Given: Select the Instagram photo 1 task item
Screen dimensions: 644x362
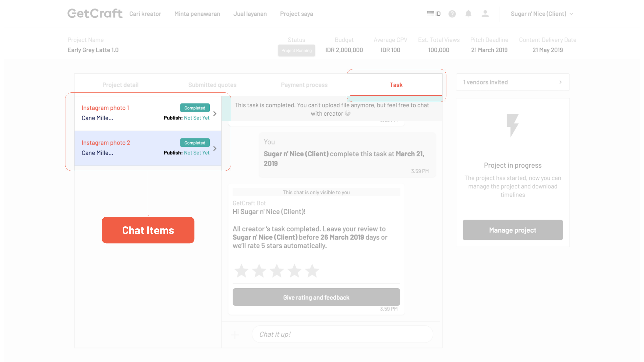Looking at the screenshot, I should (148, 113).
